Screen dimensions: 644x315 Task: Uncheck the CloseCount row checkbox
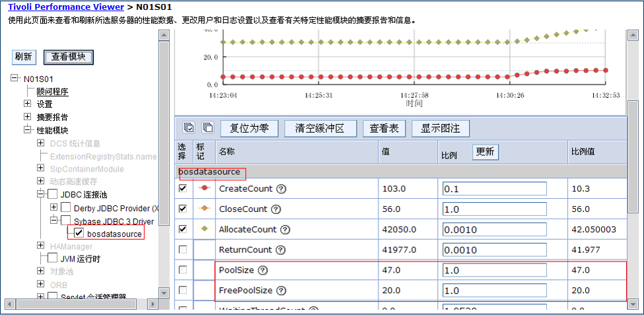(183, 208)
